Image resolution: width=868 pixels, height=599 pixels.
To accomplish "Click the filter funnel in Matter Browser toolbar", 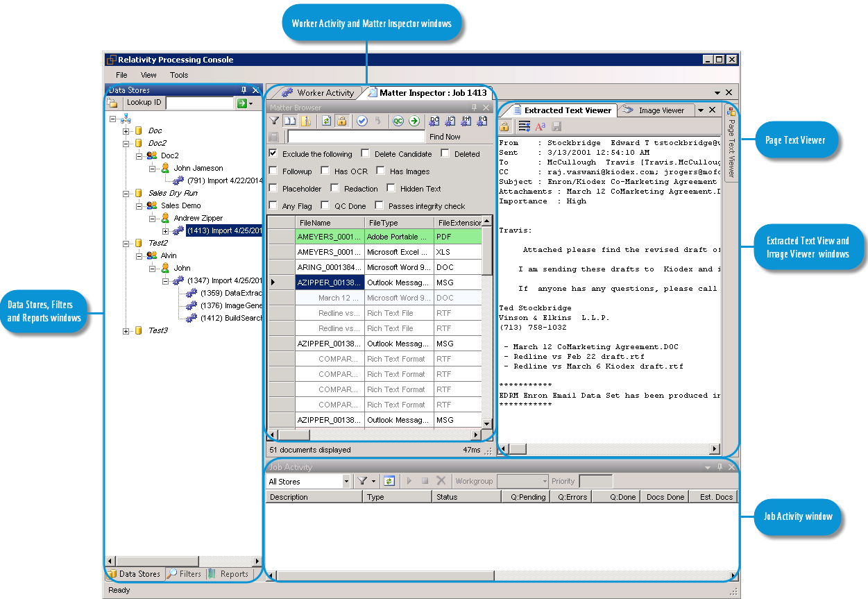I will pos(275,121).
